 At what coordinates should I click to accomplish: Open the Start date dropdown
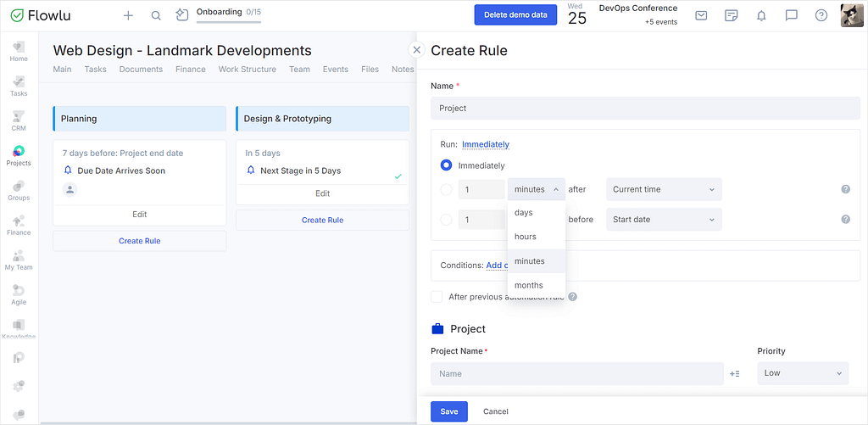tap(664, 220)
